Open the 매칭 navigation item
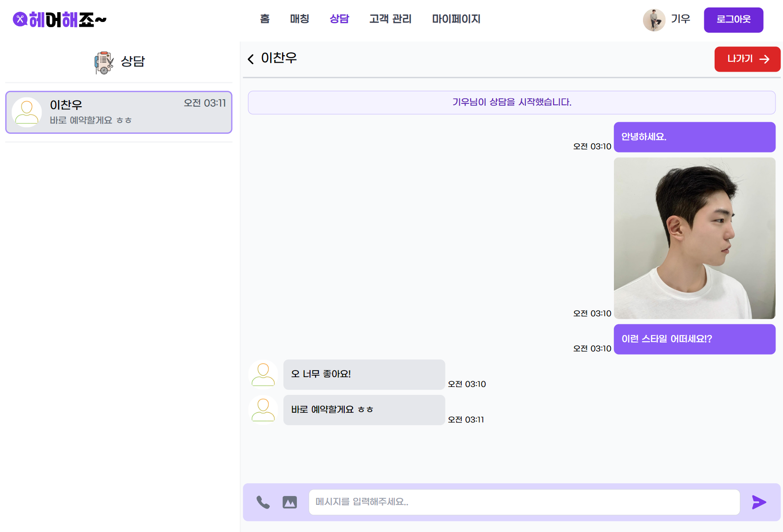 tap(299, 19)
